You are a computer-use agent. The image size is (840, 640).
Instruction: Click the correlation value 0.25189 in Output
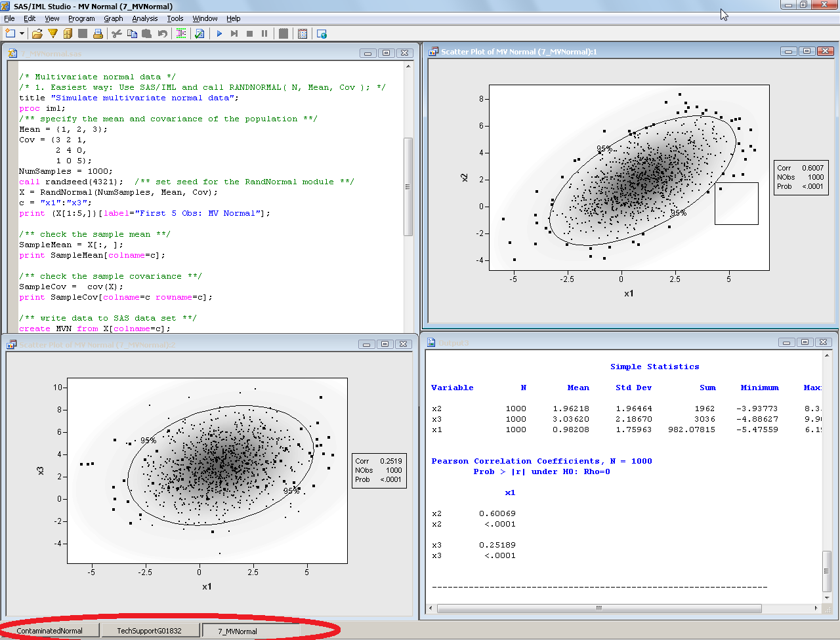pos(497,545)
